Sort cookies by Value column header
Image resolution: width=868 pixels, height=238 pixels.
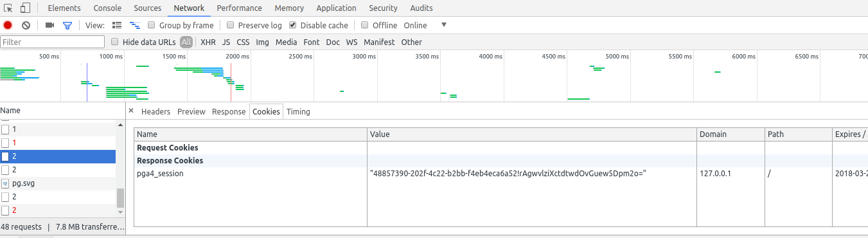click(532, 134)
